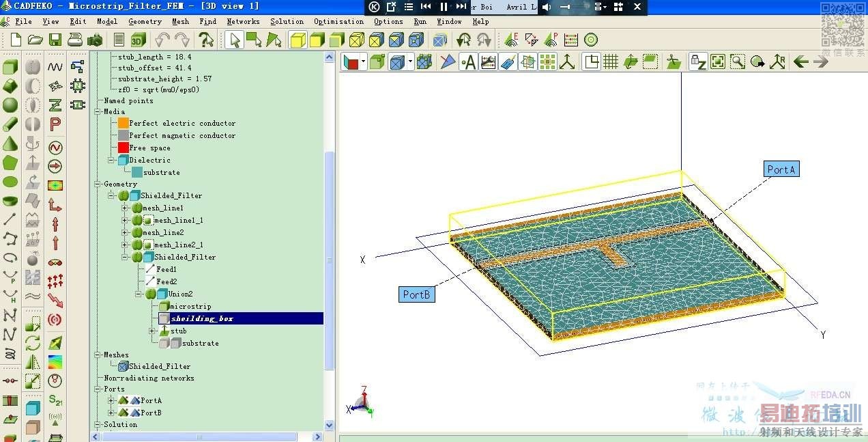This screenshot has height=442, width=868.
Task: Expand the mesh_line1 geometry node
Action: point(126,208)
